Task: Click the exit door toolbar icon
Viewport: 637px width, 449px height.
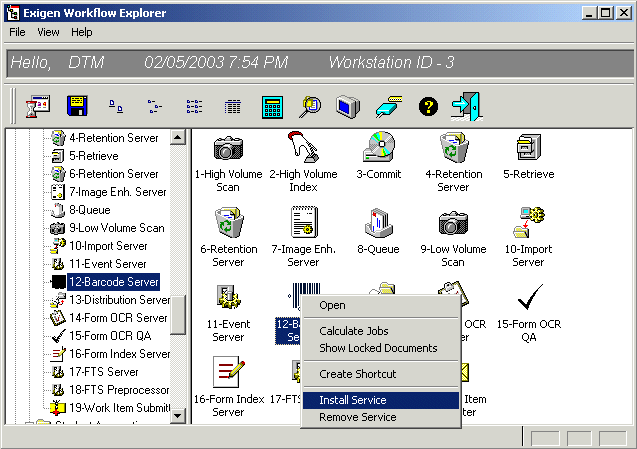Action: pyautogui.click(x=467, y=106)
